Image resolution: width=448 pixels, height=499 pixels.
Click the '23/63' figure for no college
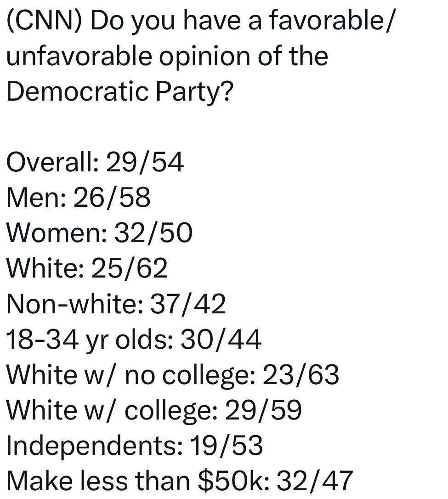pos(301,375)
